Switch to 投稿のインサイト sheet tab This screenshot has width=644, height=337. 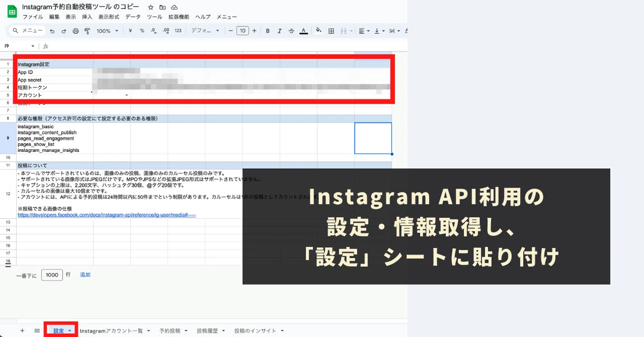click(255, 331)
